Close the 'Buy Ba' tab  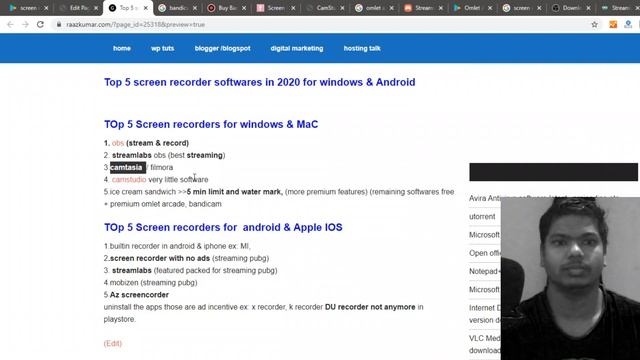(244, 8)
